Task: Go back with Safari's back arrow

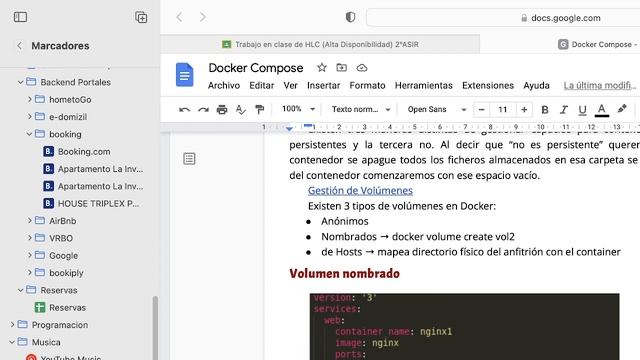Action: click(180, 17)
